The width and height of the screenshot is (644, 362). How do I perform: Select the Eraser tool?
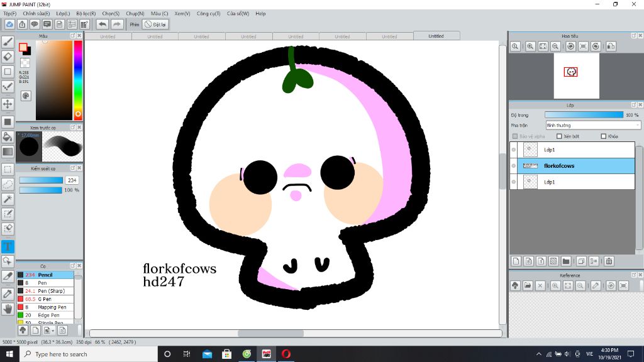pyautogui.click(x=8, y=57)
